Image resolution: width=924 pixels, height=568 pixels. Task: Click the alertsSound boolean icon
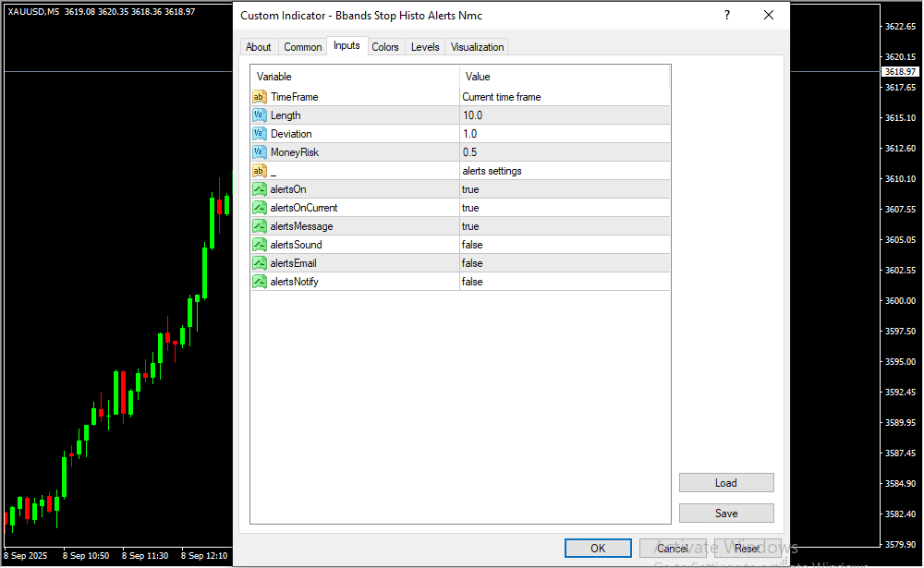(260, 245)
